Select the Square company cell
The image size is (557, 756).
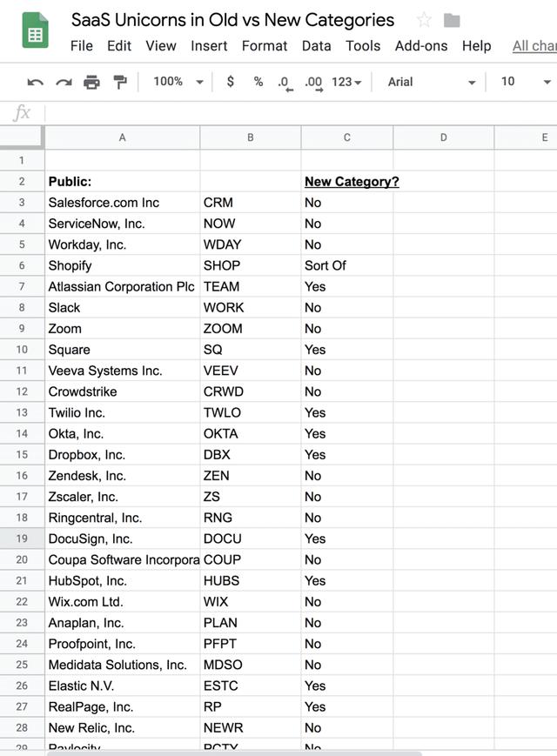(x=123, y=350)
